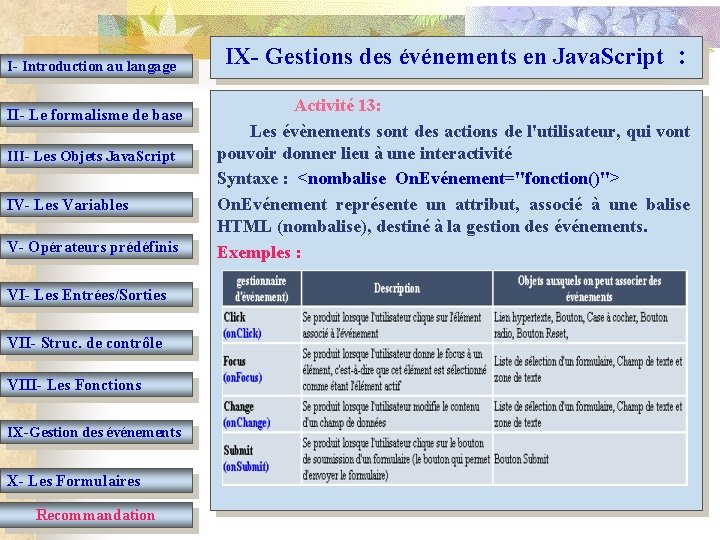Click the slide title 'IX- Gestions des événements en JavaScript'
This screenshot has height=540, width=720.
point(456,57)
